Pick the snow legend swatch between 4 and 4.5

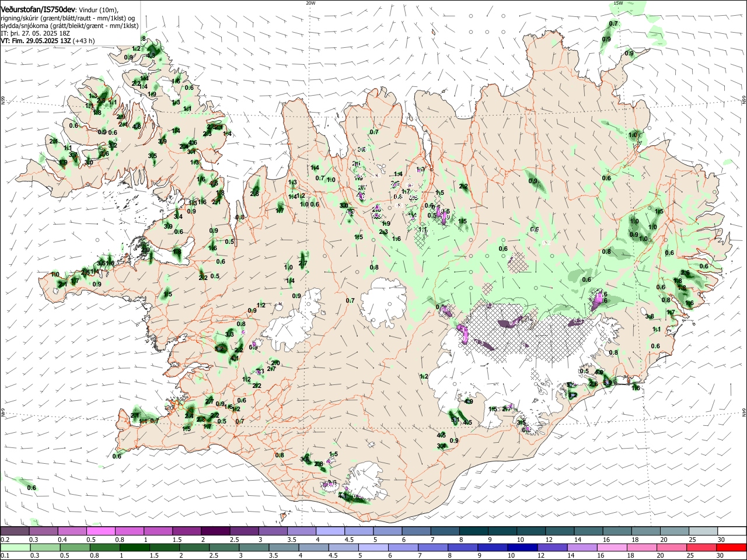pos(330,531)
